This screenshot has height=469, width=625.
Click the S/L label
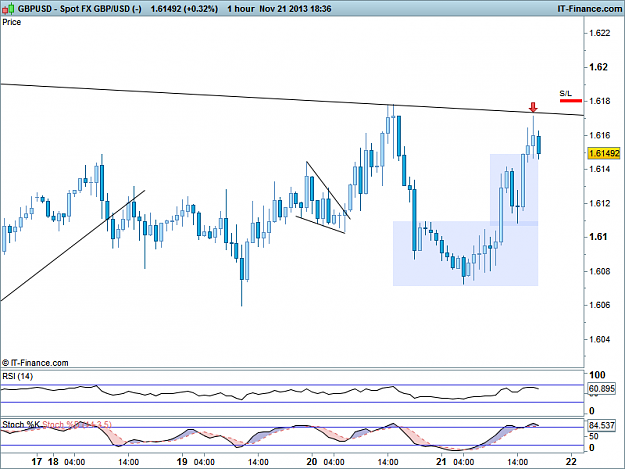point(565,94)
